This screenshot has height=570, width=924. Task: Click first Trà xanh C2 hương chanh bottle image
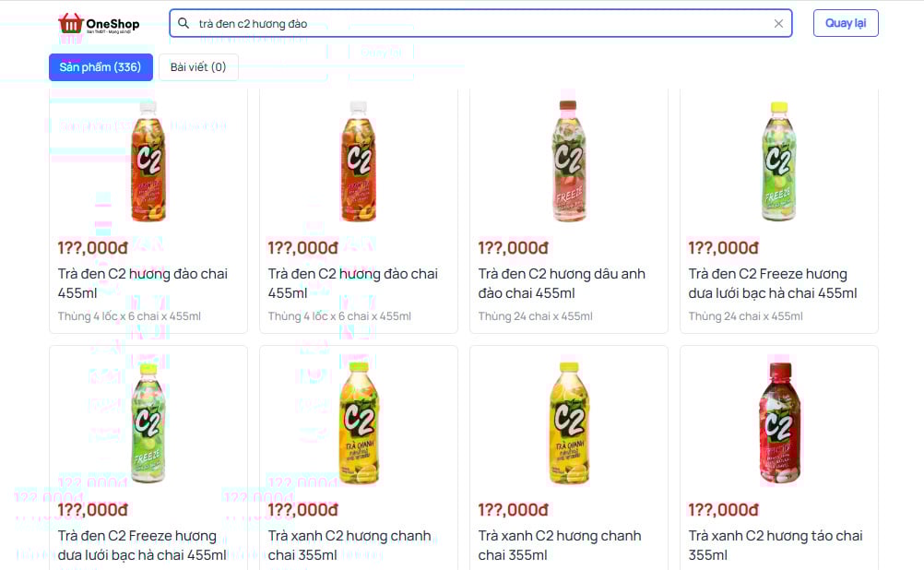click(x=359, y=423)
